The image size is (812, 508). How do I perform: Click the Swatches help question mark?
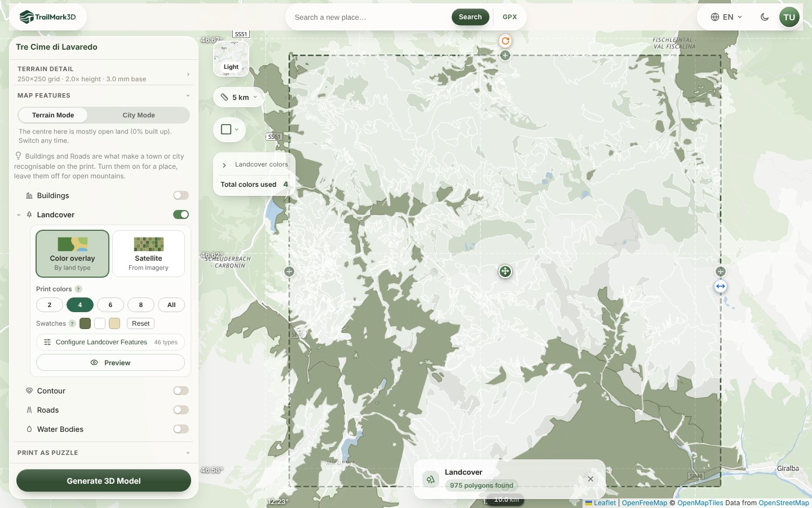72,323
